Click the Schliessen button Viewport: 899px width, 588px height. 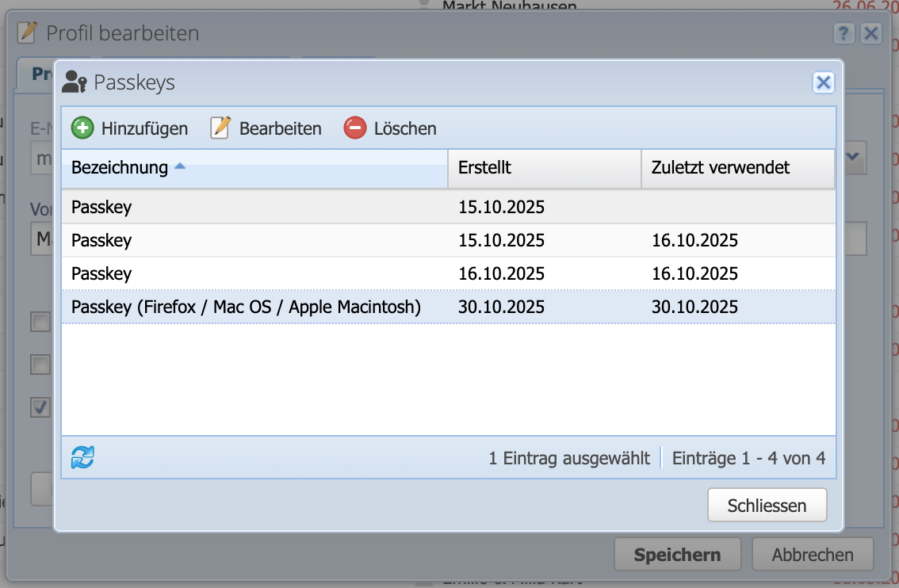coord(766,505)
